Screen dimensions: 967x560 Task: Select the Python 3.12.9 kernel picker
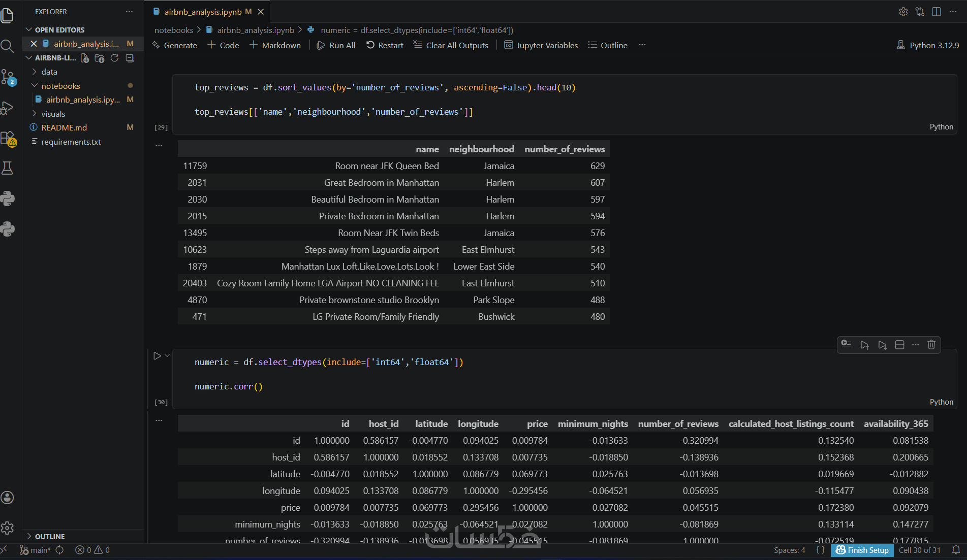point(928,45)
